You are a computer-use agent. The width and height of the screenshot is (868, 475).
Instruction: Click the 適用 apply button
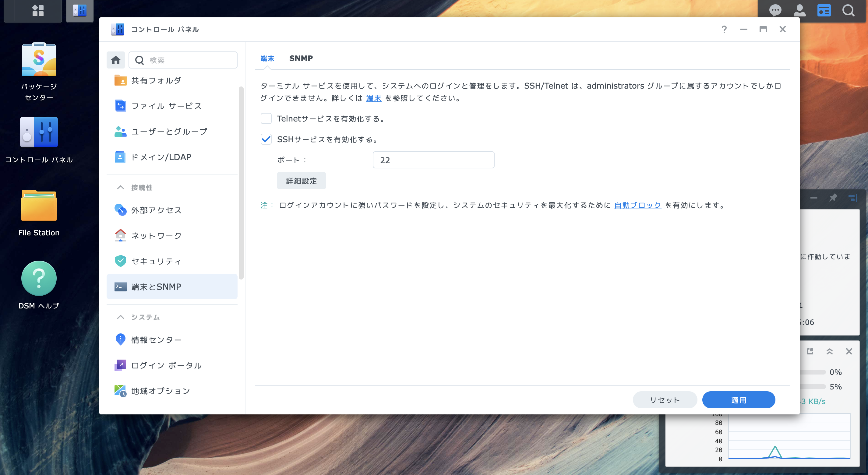pos(739,400)
